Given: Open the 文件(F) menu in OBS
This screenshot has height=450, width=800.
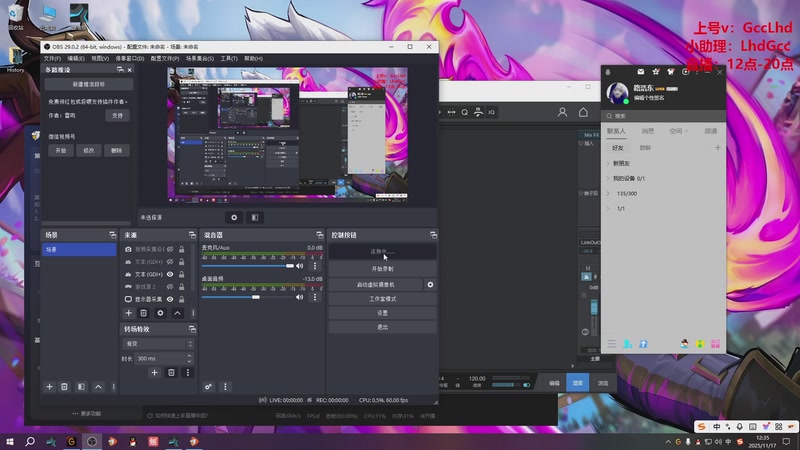Looking at the screenshot, I should (52, 59).
